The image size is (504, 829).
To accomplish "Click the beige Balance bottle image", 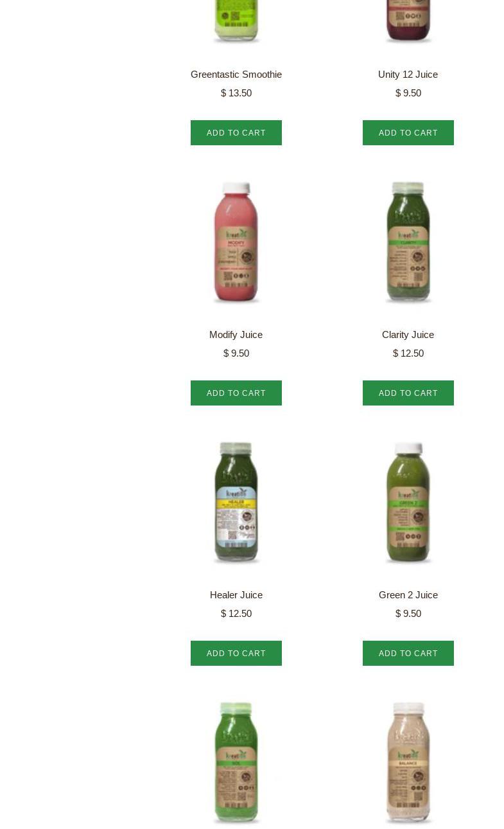I will tap(408, 763).
